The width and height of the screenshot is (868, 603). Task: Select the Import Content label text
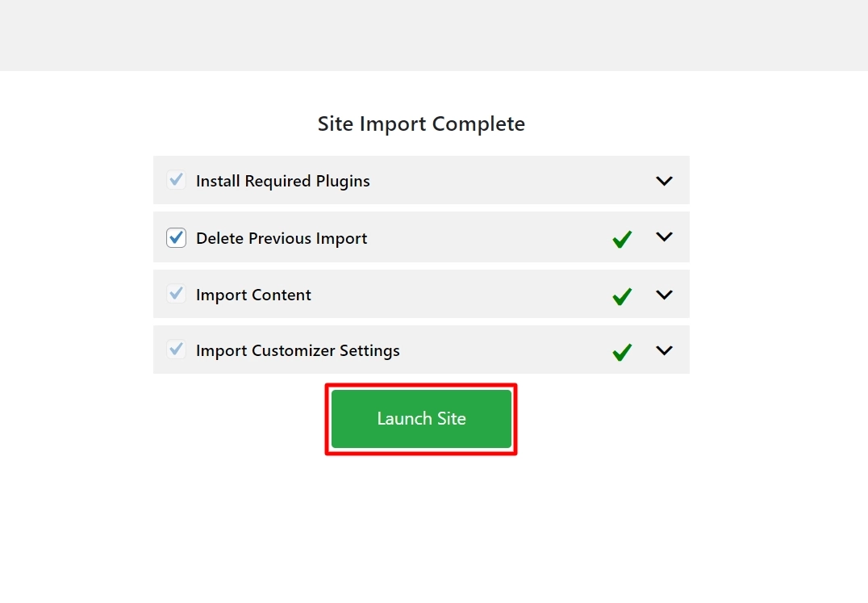coord(253,295)
